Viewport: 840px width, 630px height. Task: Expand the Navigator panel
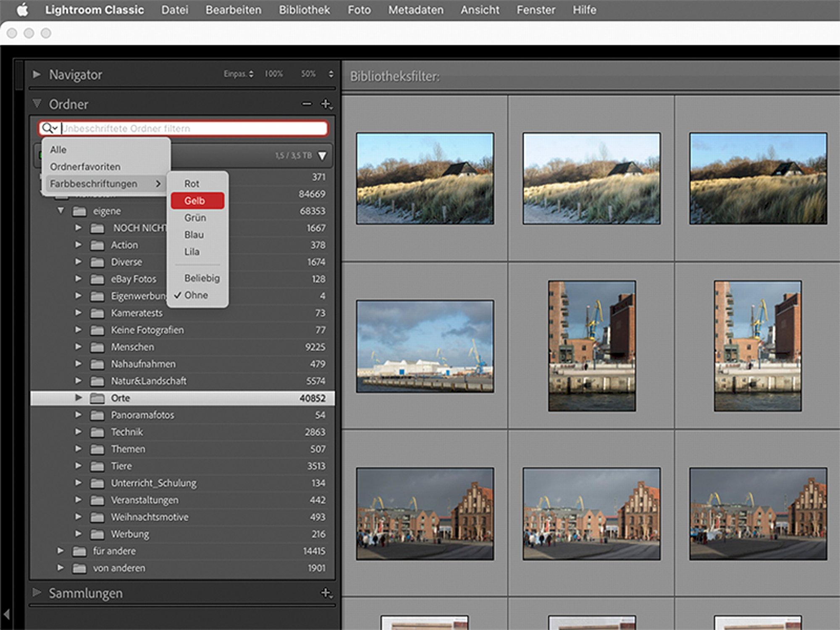pyautogui.click(x=37, y=74)
